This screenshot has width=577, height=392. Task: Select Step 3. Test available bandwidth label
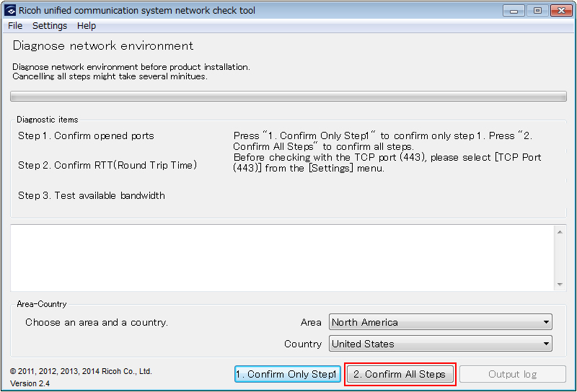tap(92, 195)
